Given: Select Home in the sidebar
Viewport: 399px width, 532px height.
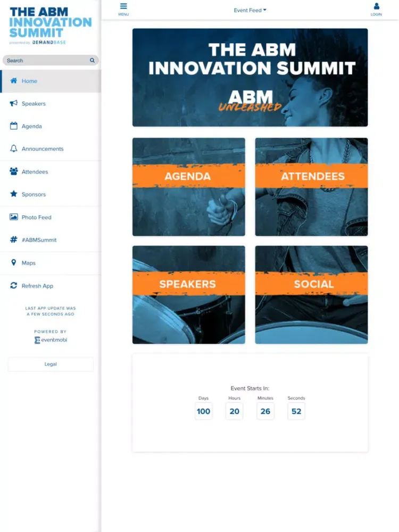Looking at the screenshot, I should tap(51, 81).
